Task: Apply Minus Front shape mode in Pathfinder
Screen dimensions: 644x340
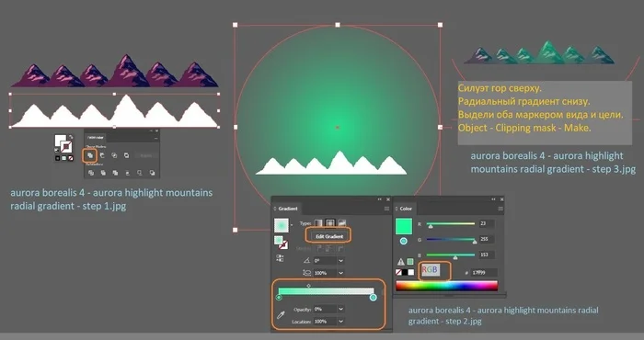Action: coord(102,155)
